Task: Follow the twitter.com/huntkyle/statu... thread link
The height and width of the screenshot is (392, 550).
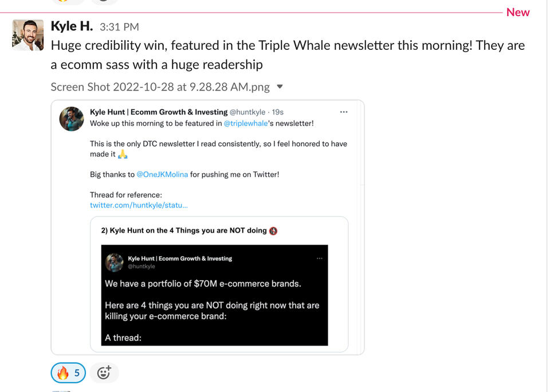Action: click(139, 205)
